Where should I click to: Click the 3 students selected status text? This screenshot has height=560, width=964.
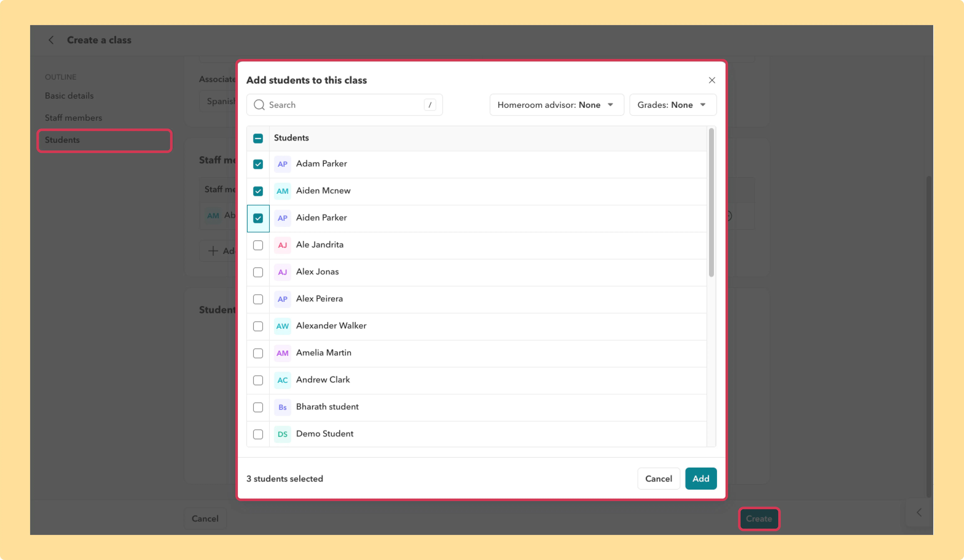coord(285,479)
